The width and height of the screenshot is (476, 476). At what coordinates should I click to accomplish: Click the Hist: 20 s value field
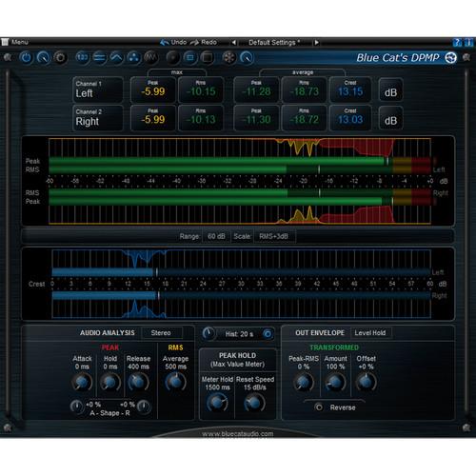(x=239, y=334)
